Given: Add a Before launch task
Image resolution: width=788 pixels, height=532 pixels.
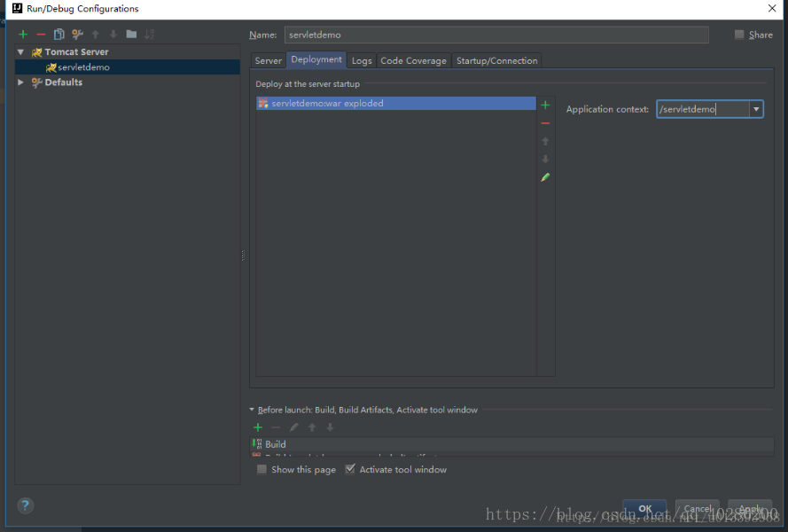Looking at the screenshot, I should click(x=258, y=427).
